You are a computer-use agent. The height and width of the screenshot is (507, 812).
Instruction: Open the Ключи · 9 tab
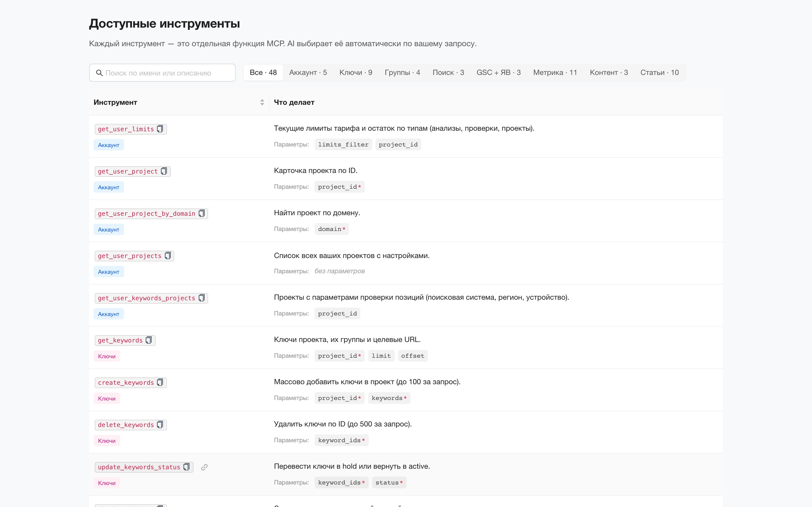pyautogui.click(x=356, y=72)
